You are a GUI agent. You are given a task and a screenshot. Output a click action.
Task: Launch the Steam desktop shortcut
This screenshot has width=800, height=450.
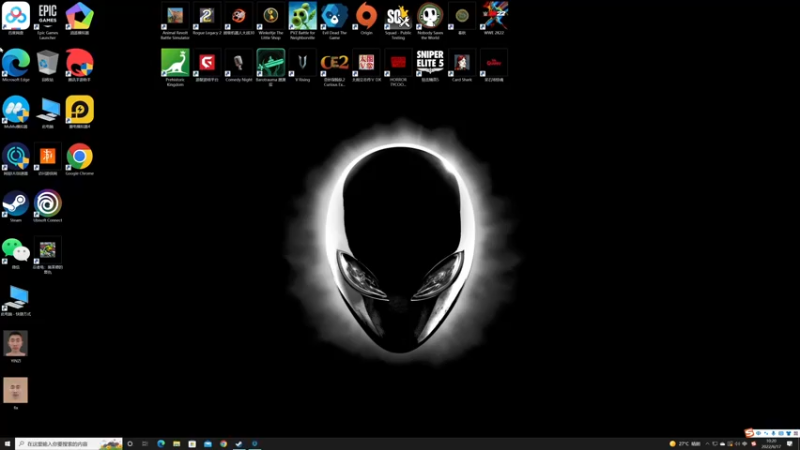click(x=16, y=206)
